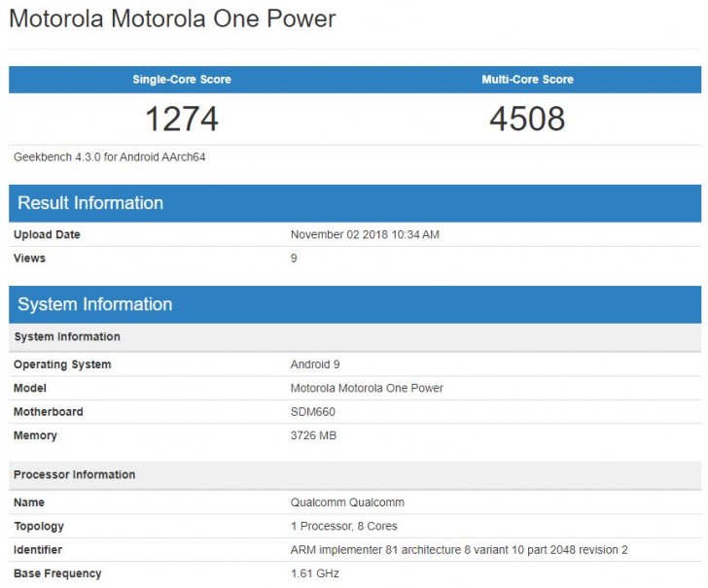Select the Single-Core Score header

tap(182, 80)
